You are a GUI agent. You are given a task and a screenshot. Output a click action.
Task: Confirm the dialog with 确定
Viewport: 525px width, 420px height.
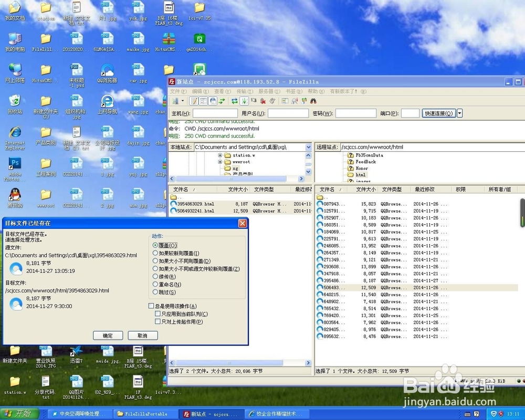pyautogui.click(x=108, y=335)
